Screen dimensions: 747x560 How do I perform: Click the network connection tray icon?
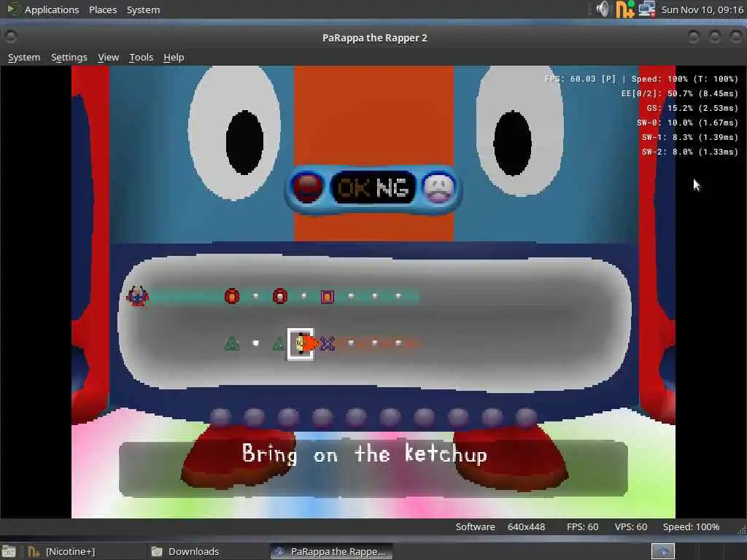tap(647, 9)
